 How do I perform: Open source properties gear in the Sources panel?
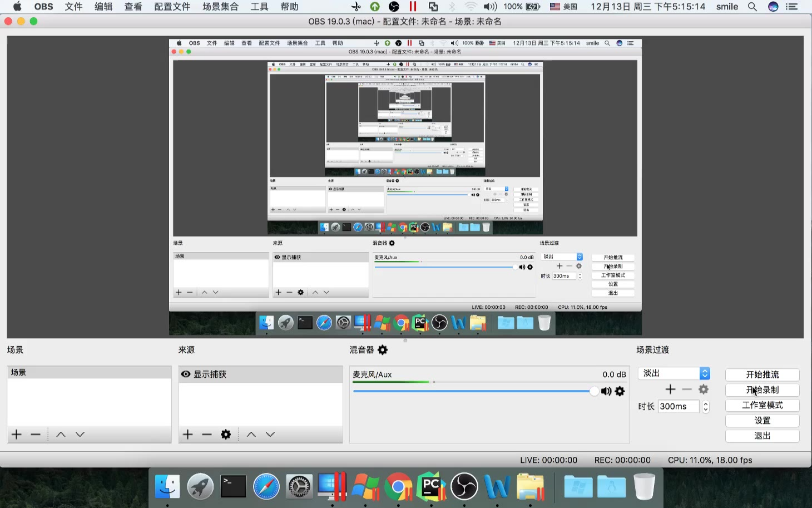coord(226,435)
